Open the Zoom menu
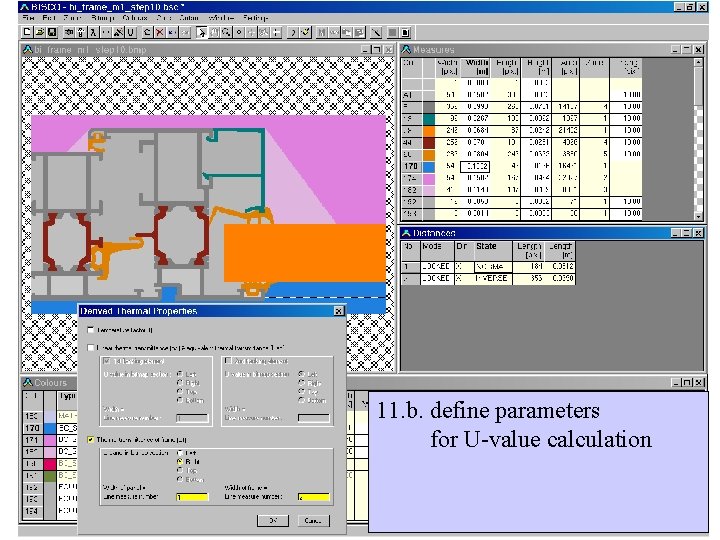The image size is (720, 540). [x=72, y=18]
